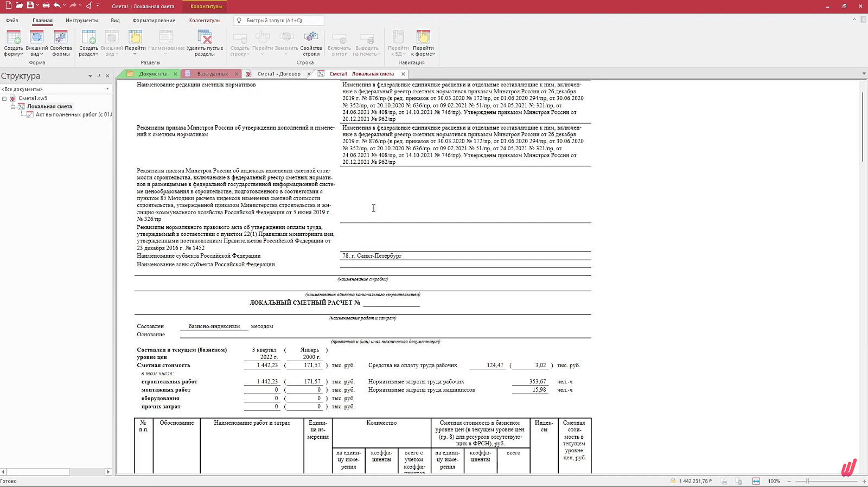Click the Быстрый запуск search field
The image size is (868, 487).
tap(279, 21)
